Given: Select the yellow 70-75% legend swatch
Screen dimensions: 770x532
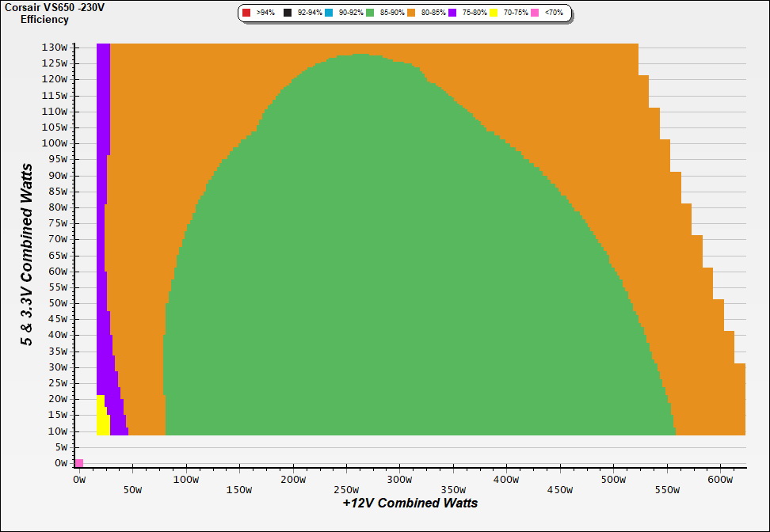Looking at the screenshot, I should click(x=494, y=13).
